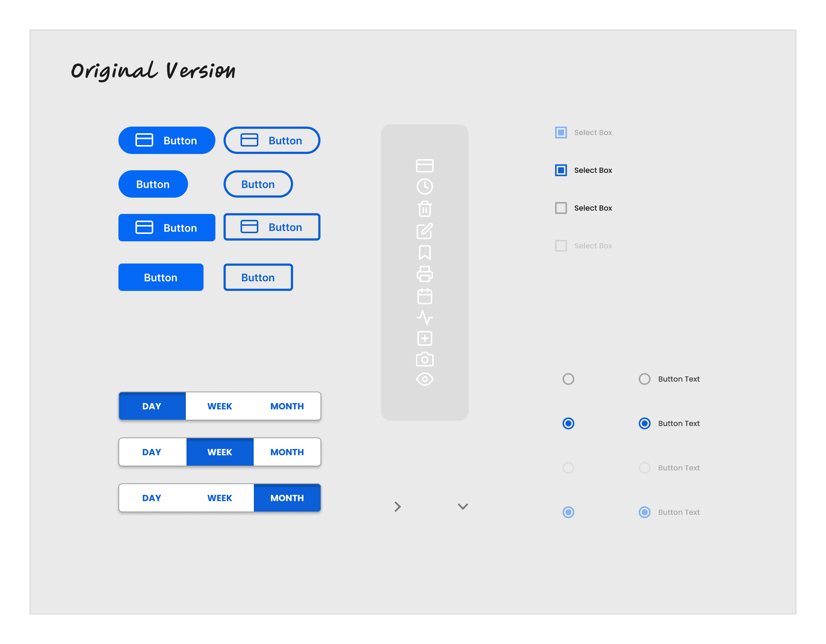Click the plus square add icon

coord(424,338)
